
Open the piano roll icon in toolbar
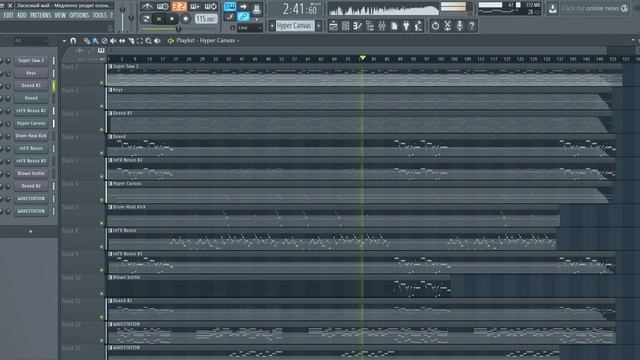(358, 26)
